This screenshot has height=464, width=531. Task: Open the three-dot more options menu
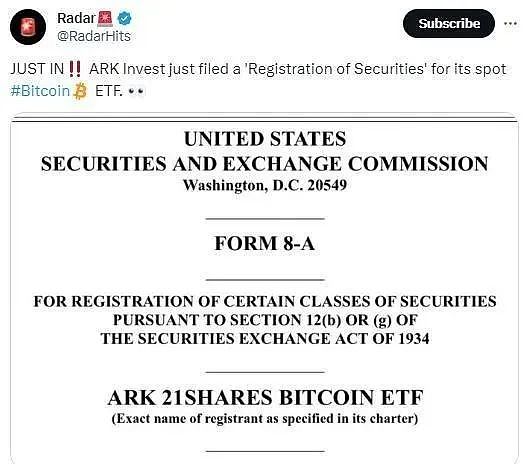click(510, 23)
